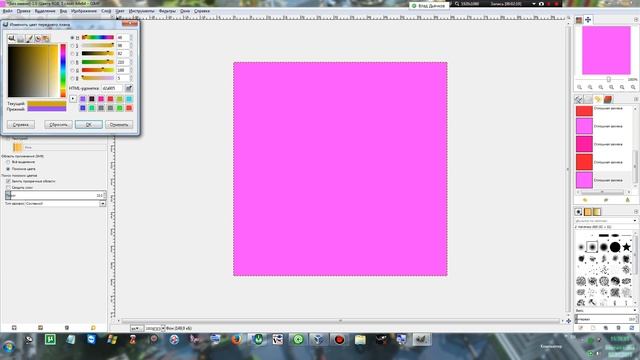Screen dimensions: 640x360
Task: Click navigate image cross icon at canvas corner
Action: [568, 321]
